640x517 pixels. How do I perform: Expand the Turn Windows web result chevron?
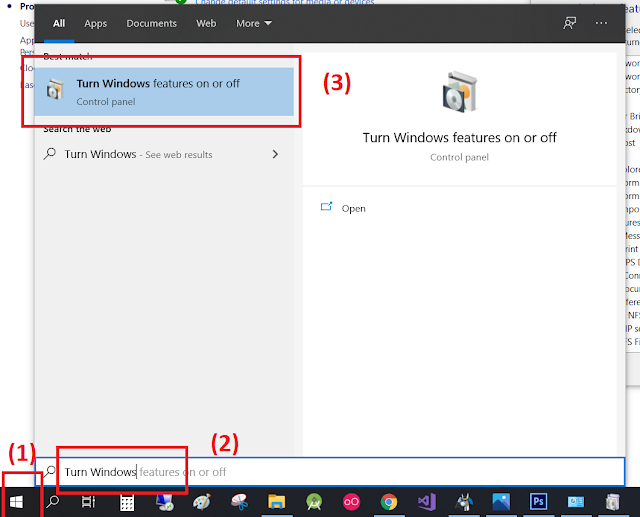(276, 154)
